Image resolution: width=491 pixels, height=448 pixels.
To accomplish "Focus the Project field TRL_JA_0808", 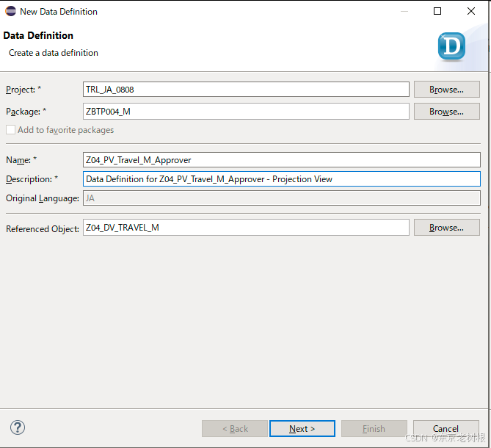I will (246, 90).
